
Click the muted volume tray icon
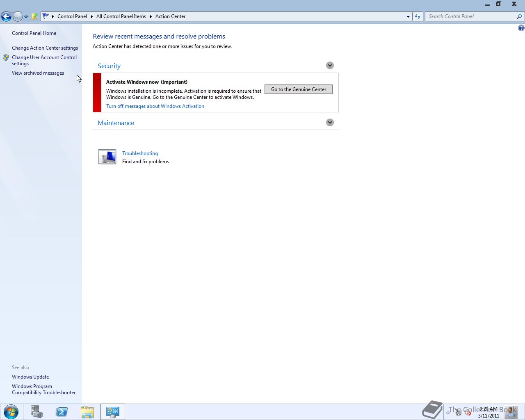tap(468, 412)
